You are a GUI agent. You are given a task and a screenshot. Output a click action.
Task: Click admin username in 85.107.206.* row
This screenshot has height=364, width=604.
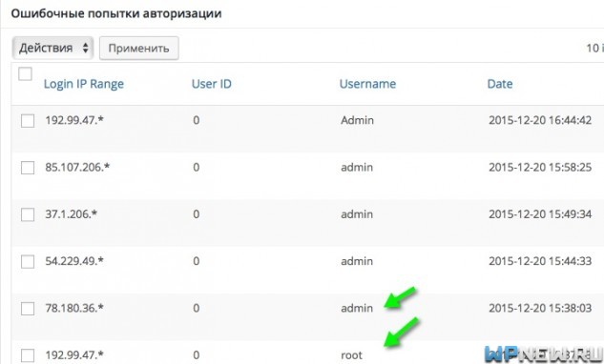pos(357,168)
